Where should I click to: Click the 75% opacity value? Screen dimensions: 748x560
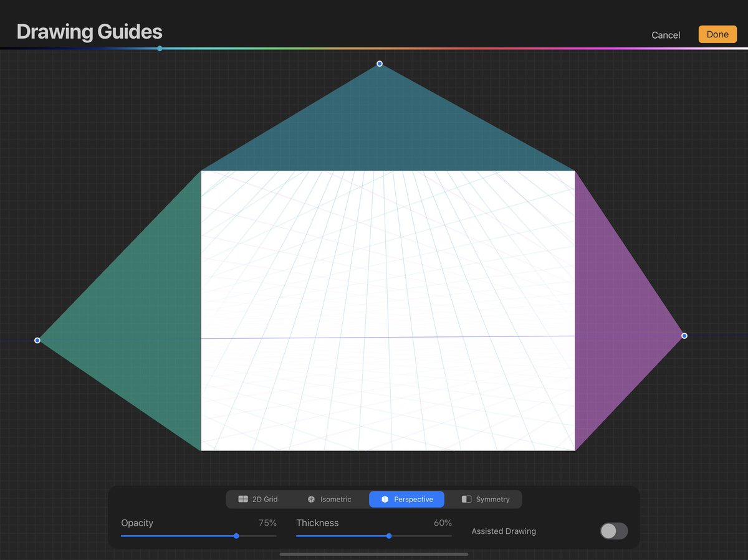[x=267, y=523]
